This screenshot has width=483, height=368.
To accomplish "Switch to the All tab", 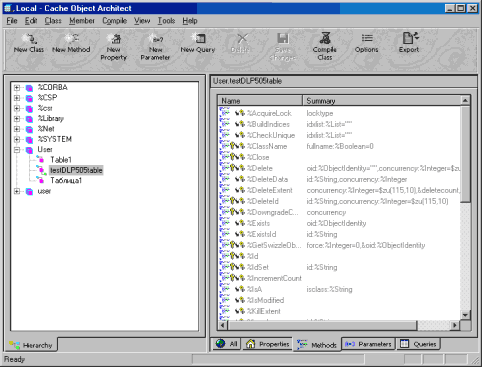I will [x=227, y=344].
